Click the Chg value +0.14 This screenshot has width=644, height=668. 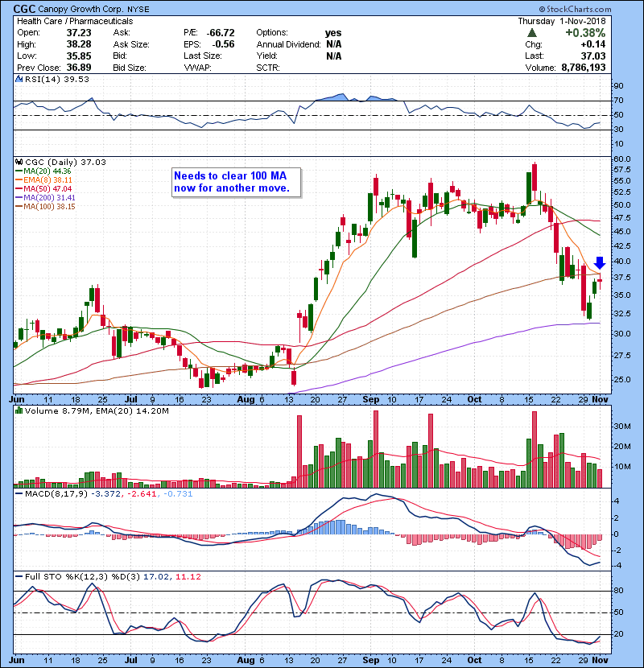(x=592, y=44)
